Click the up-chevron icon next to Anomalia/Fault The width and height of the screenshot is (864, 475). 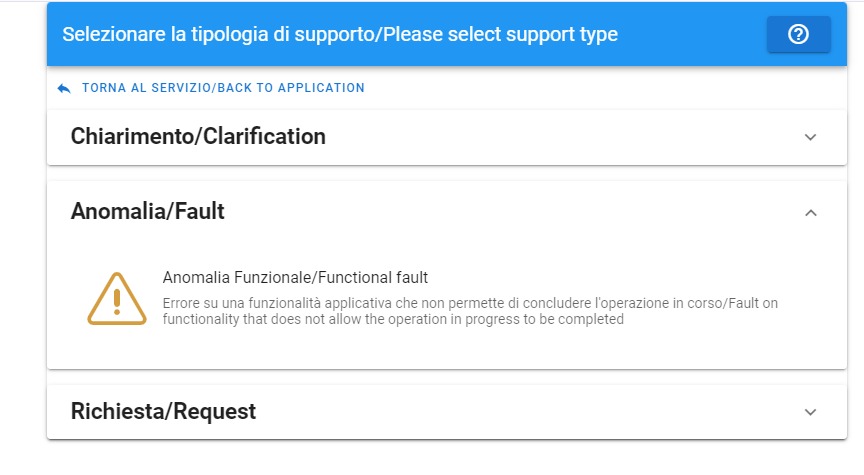coord(810,213)
